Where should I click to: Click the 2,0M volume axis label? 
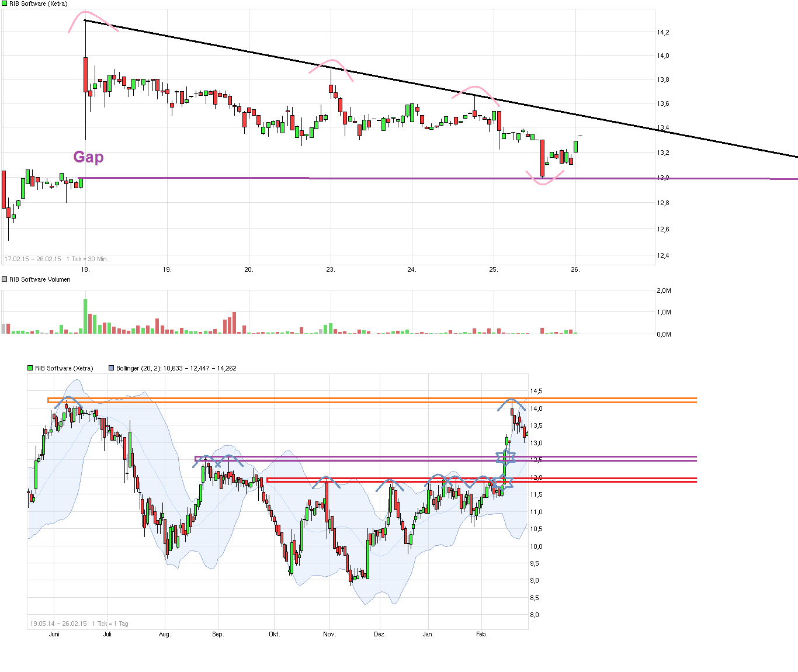click(x=664, y=290)
